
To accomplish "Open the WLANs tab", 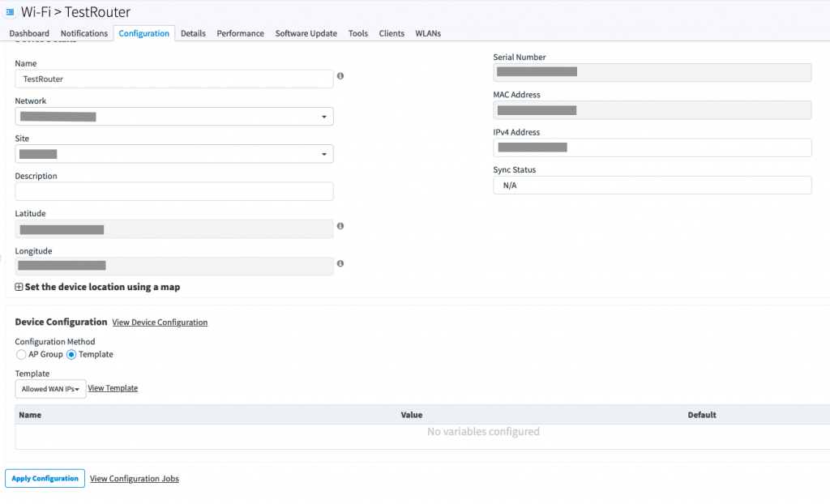I will tap(428, 33).
